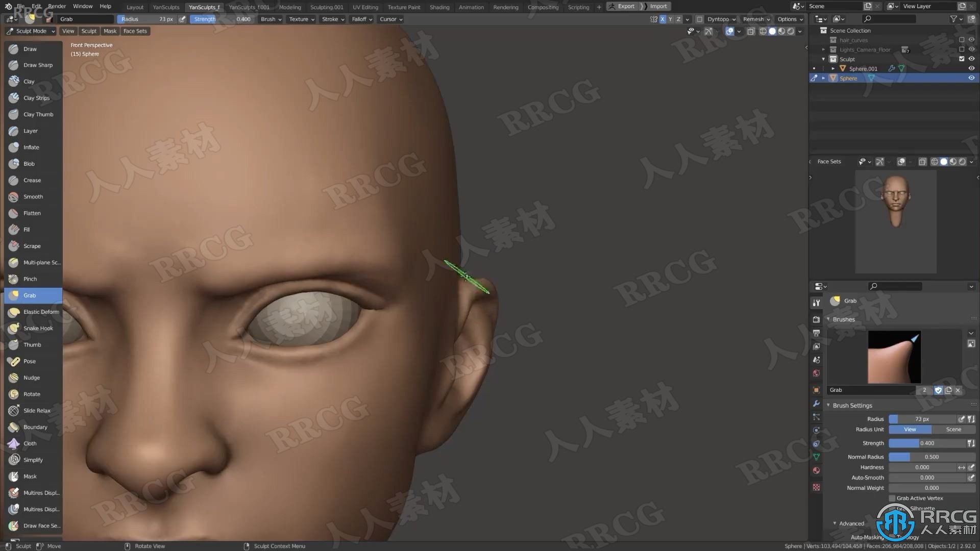Select the Pinch brush tool
Image resolution: width=980 pixels, height=551 pixels.
pyautogui.click(x=30, y=279)
